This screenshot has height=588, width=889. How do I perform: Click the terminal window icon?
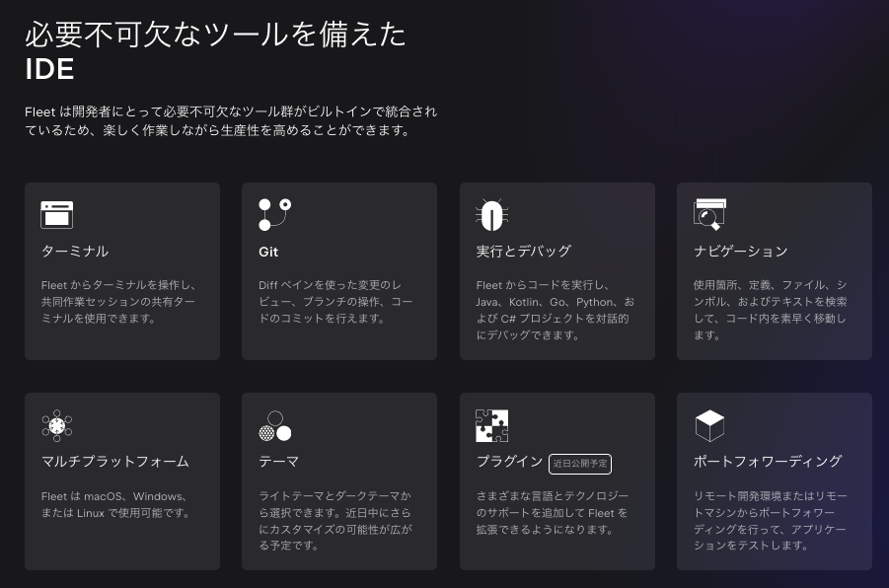(x=56, y=214)
